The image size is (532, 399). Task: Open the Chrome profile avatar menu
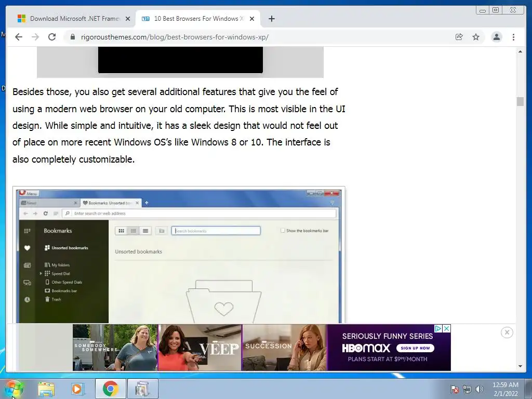[496, 37]
